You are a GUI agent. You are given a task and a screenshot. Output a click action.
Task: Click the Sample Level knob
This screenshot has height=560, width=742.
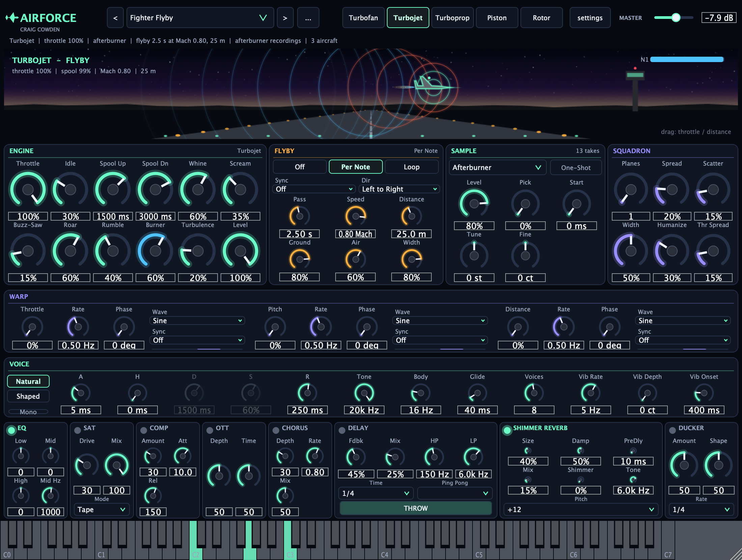click(474, 203)
